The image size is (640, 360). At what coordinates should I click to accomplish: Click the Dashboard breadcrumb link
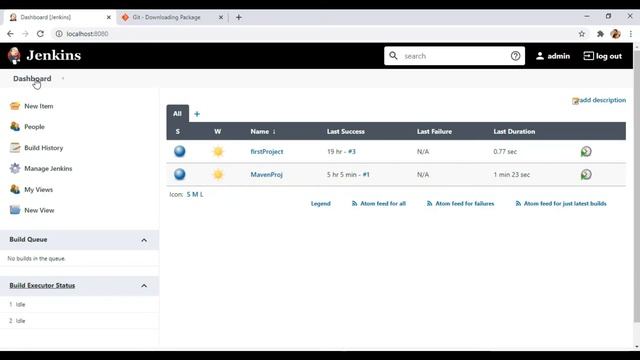point(32,78)
